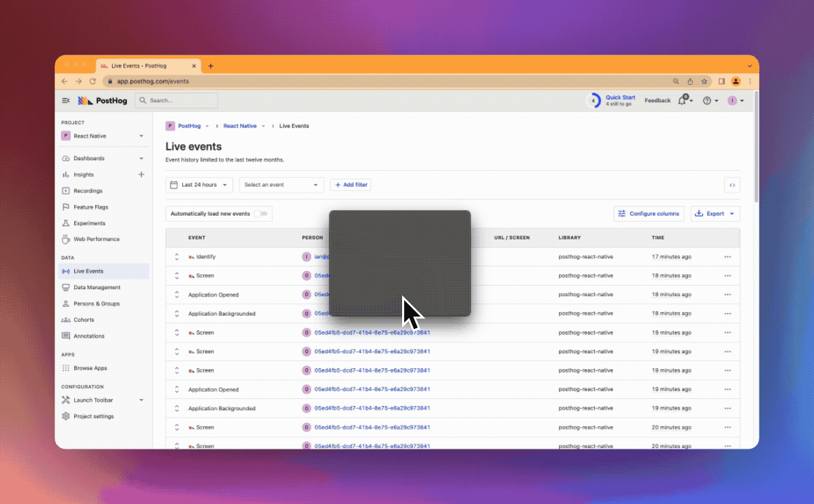The width and height of the screenshot is (814, 504).
Task: Click the code brackets icon button
Action: (x=732, y=185)
